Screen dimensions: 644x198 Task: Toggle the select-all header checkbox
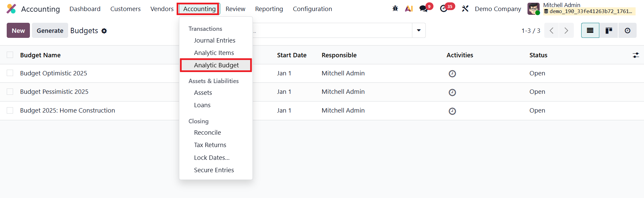point(10,55)
